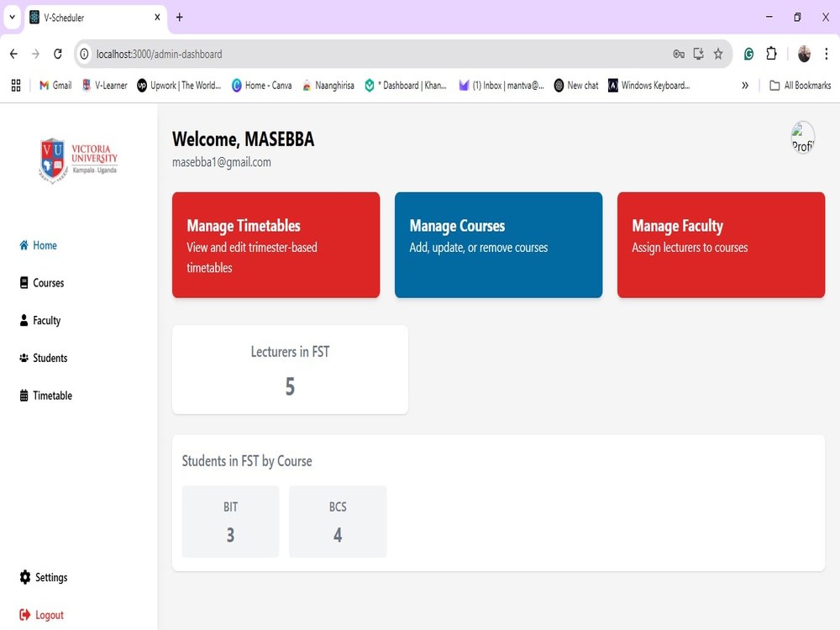840x630 pixels.
Task: Open the tab search dropdown arrow
Action: pyautogui.click(x=12, y=17)
